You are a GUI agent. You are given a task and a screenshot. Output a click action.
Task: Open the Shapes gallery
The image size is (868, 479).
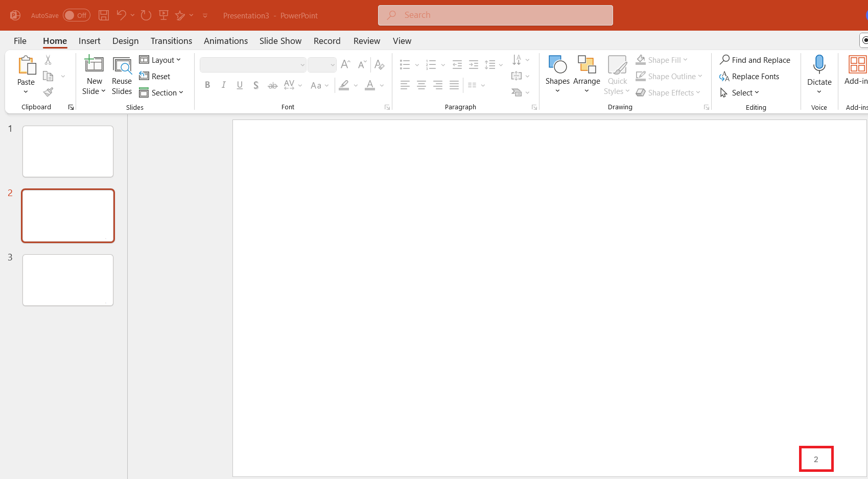pyautogui.click(x=557, y=75)
